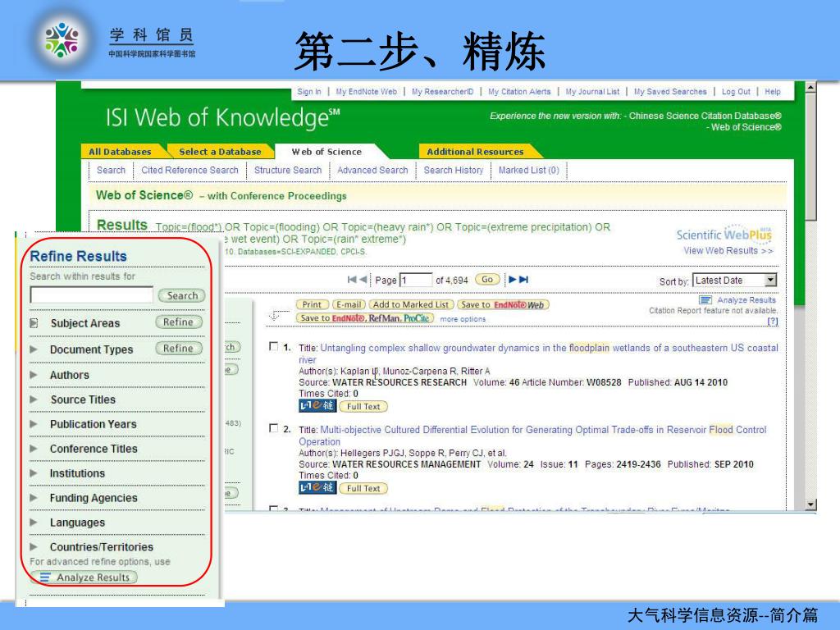Viewport: 840px width, 630px height.
Task: Click the Page number input field
Action: point(416,280)
